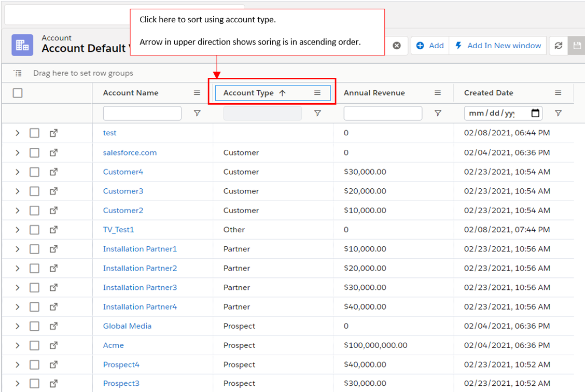Open the Annual Revenue column menu icon
585x392 pixels.
[x=438, y=93]
